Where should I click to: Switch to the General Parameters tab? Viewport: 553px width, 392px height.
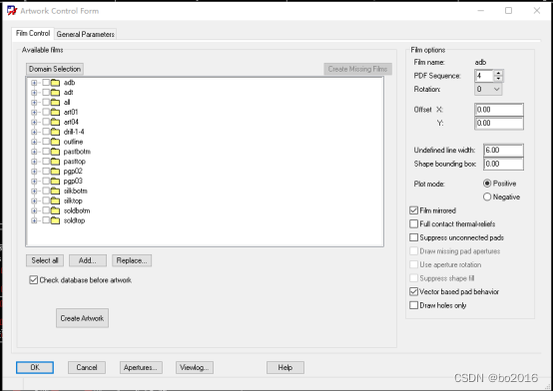click(86, 34)
